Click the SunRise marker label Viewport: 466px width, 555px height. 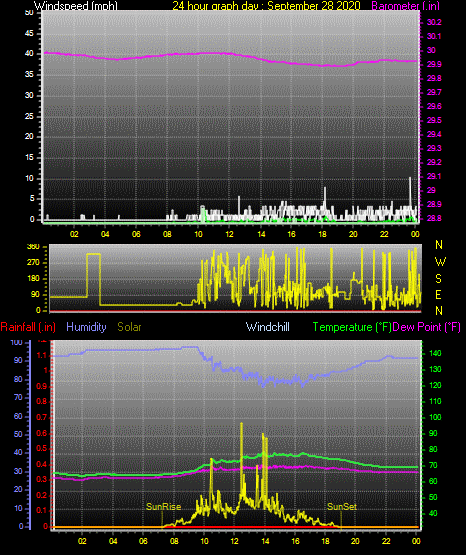(x=163, y=507)
